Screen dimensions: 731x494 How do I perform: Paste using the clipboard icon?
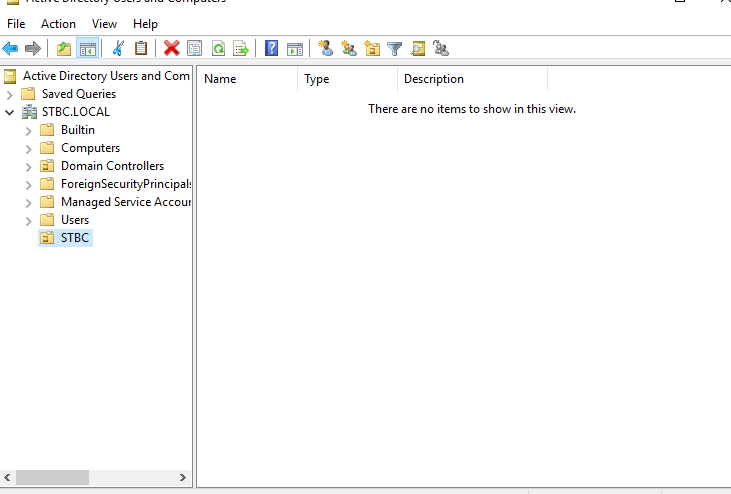point(141,48)
